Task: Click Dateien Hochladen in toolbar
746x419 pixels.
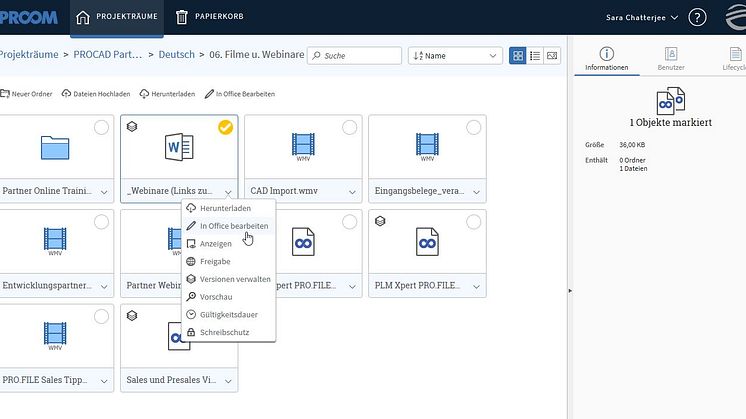Action: point(96,94)
